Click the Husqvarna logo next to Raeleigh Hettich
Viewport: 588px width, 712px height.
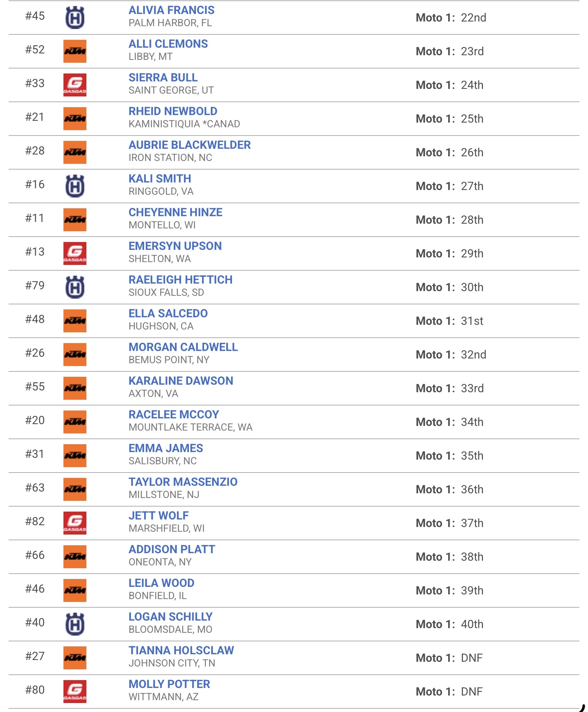(x=75, y=287)
